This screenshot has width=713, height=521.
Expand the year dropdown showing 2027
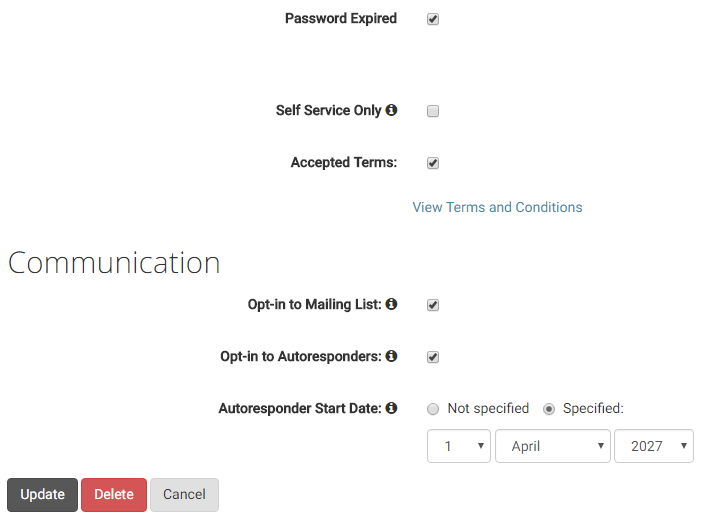[653, 446]
